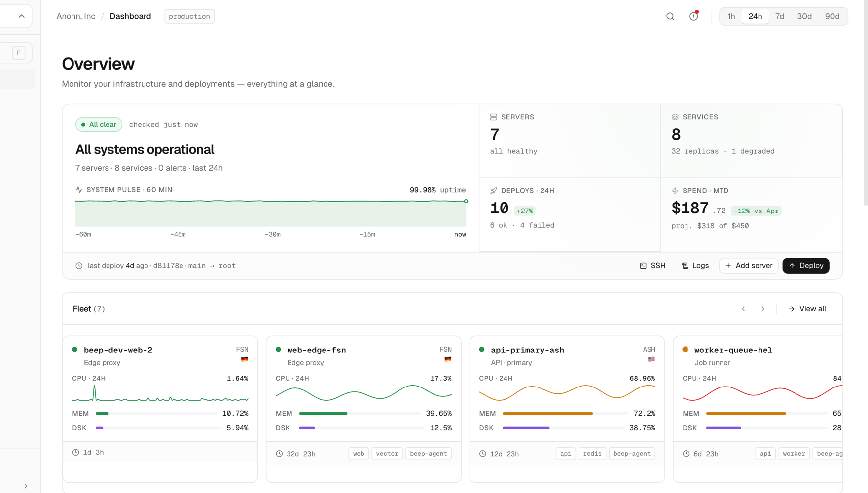This screenshot has height=493, width=868.
Task: Click the System Pulse activity icon
Action: pos(79,190)
